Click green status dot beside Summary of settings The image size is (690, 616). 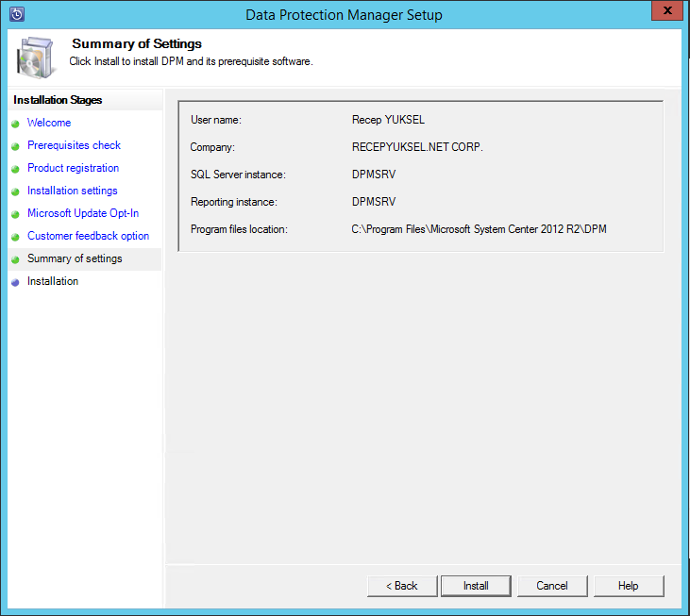(x=15, y=259)
